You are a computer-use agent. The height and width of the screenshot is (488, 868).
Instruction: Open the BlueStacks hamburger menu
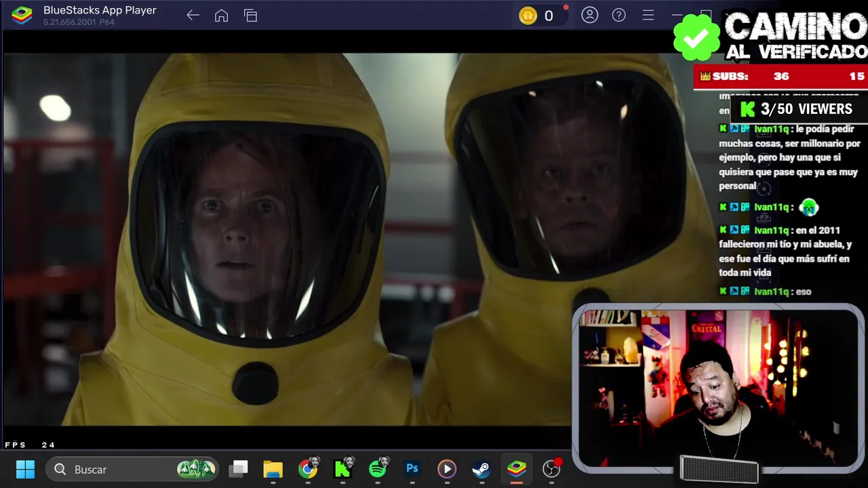pyautogui.click(x=648, y=15)
